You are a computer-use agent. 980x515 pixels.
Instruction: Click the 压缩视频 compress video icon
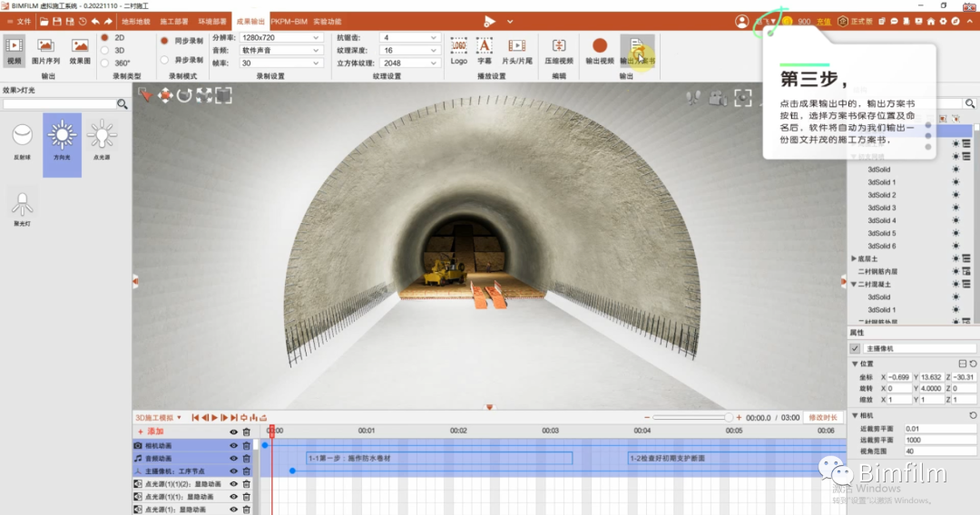click(559, 51)
